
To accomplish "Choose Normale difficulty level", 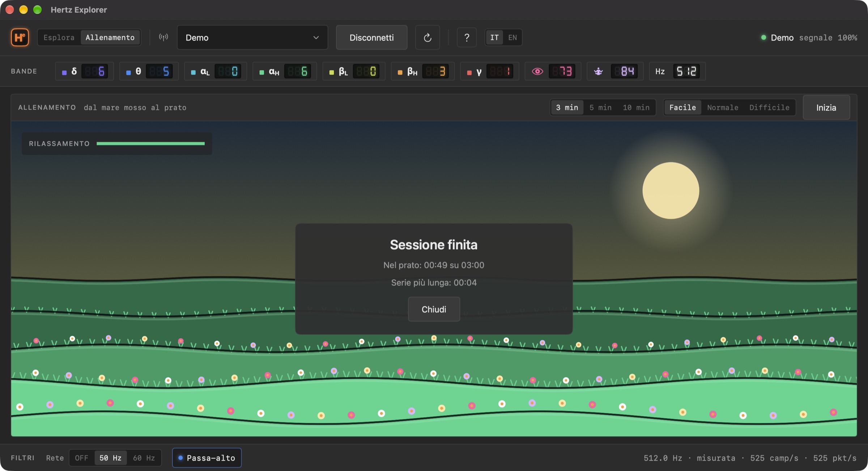I will [723, 108].
